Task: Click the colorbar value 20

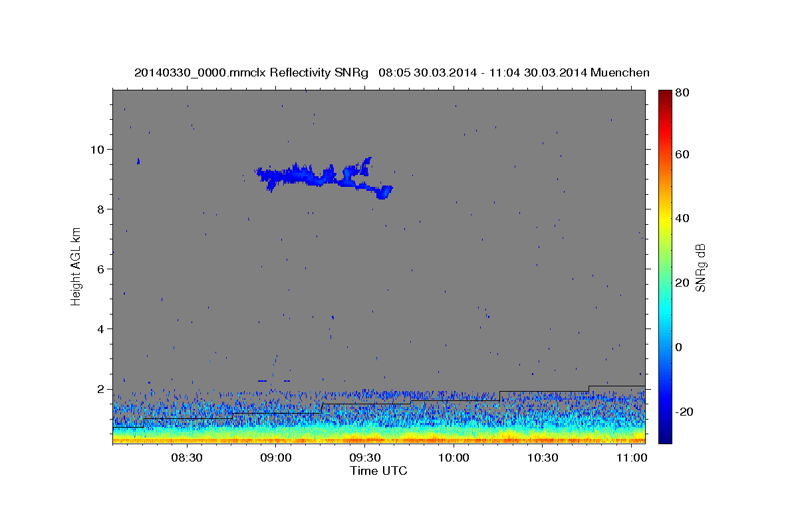Action: coord(684,283)
